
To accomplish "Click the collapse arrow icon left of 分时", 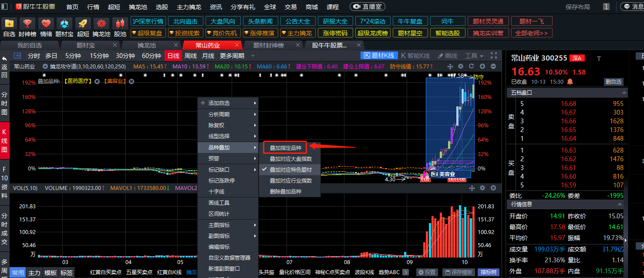I will 17,55.
